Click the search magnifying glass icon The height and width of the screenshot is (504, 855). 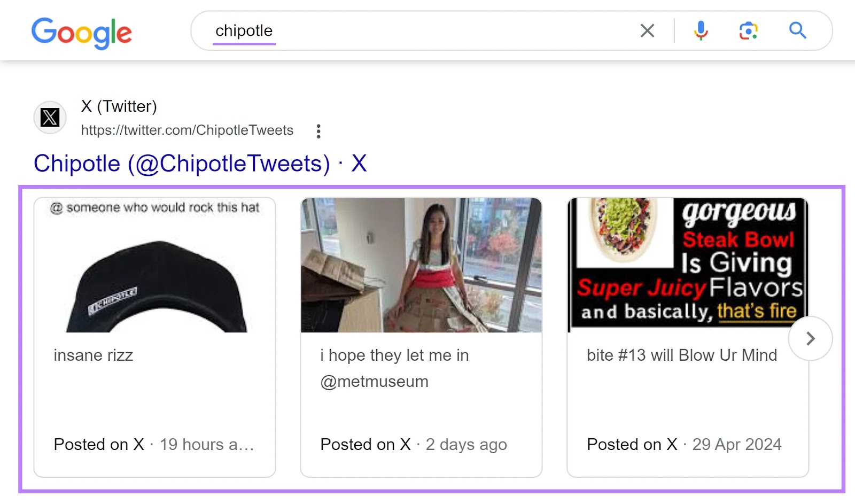[797, 30]
